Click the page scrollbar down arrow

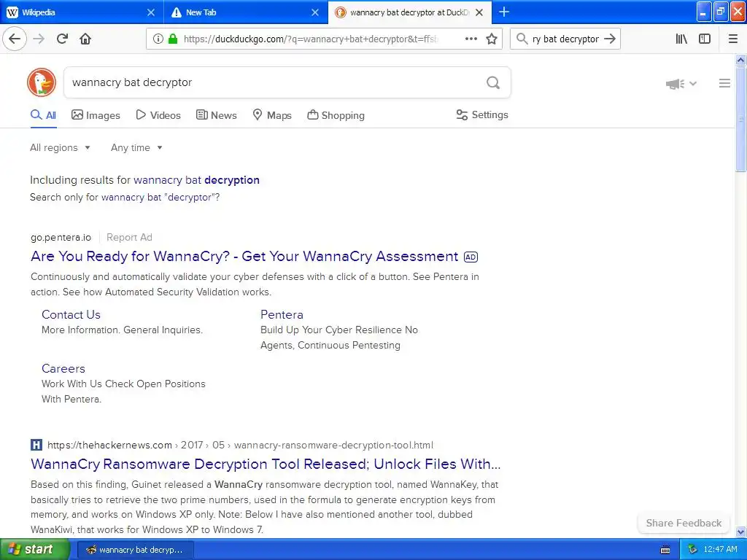[x=741, y=532]
